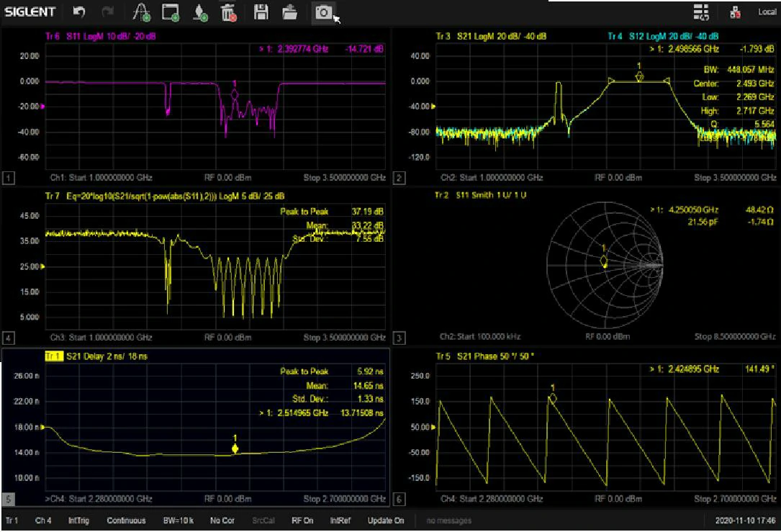781x532 pixels.
Task: Select window number 6 box
Action: pyautogui.click(x=399, y=499)
